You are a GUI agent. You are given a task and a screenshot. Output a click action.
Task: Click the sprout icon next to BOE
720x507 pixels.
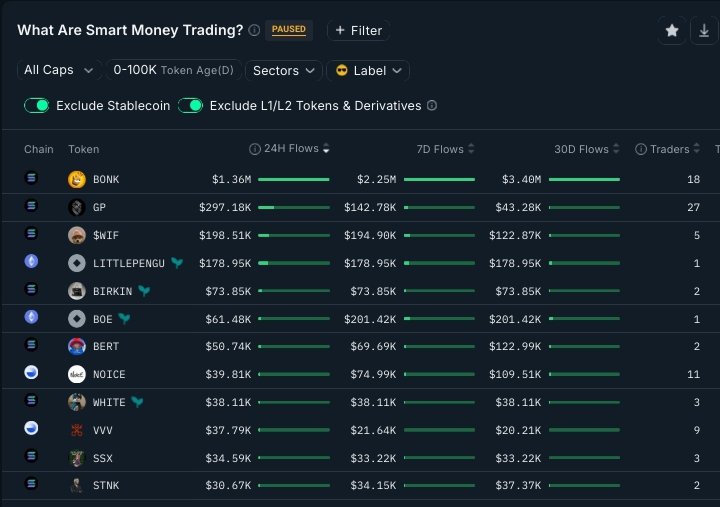tap(124, 318)
